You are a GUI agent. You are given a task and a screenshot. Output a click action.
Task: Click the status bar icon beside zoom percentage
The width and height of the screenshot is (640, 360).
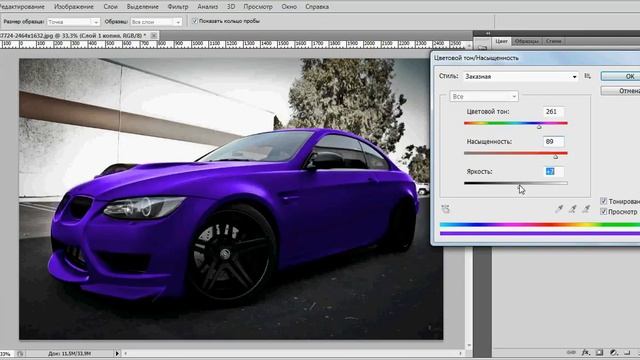[x=20, y=354]
